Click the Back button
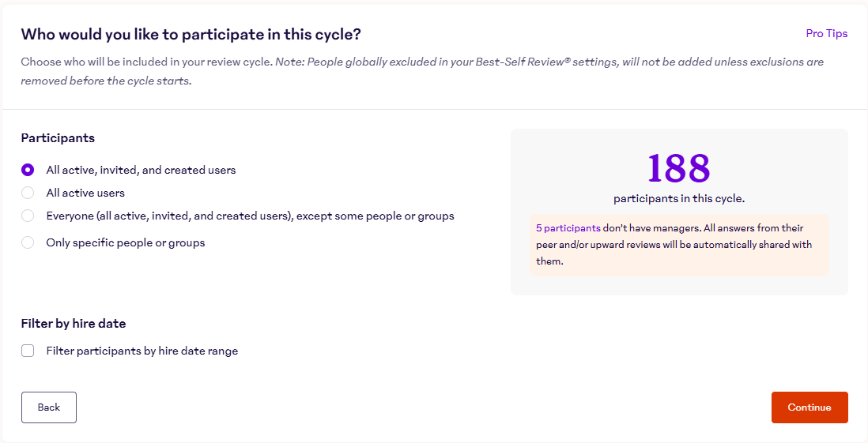 click(49, 407)
